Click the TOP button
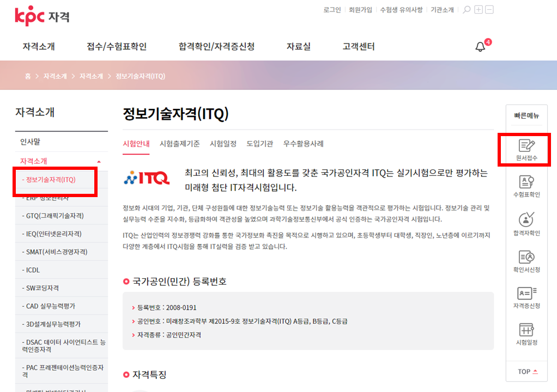This screenshot has height=392, width=557. point(528,371)
